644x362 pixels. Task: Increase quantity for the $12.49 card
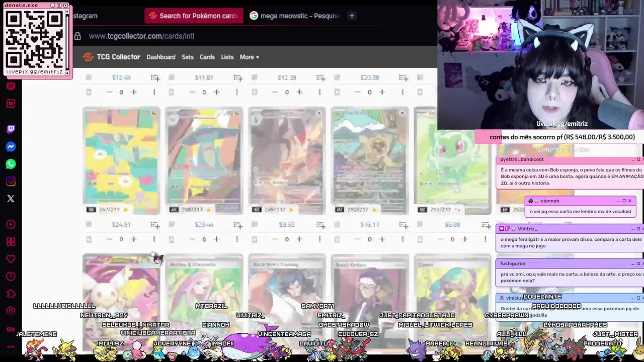click(134, 92)
